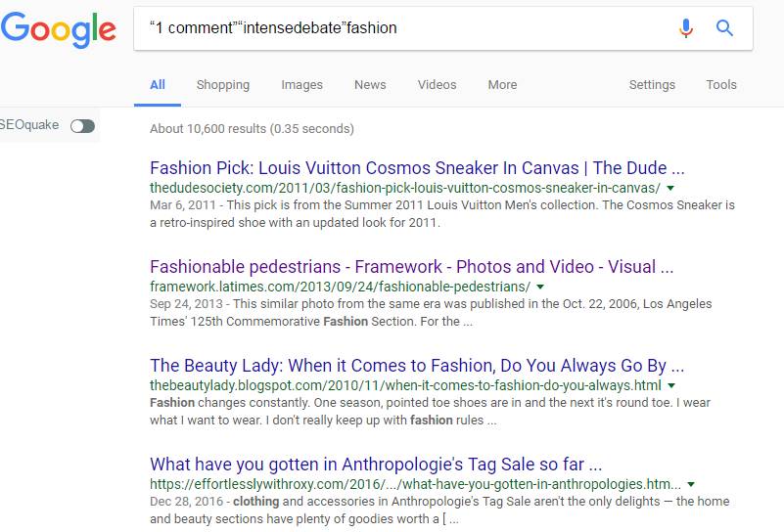
Task: Open The Beauty Lady result link
Action: (x=417, y=366)
